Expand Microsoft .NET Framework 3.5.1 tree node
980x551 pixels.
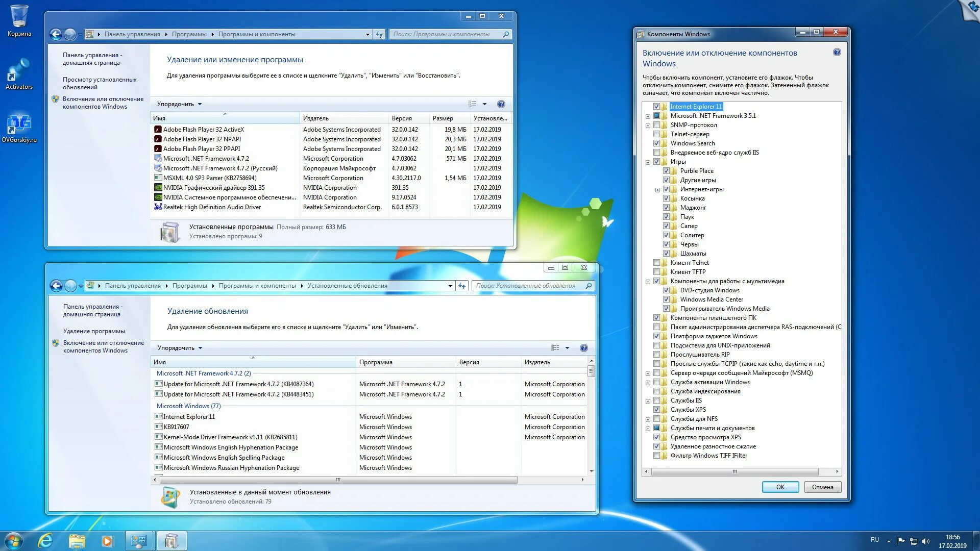648,116
